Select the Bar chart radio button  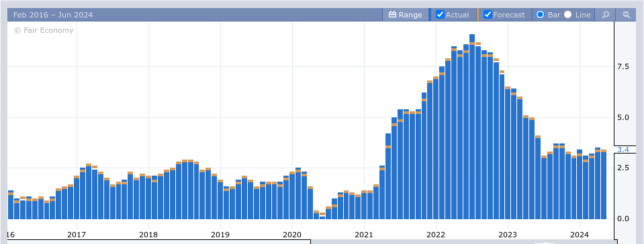[x=540, y=15]
